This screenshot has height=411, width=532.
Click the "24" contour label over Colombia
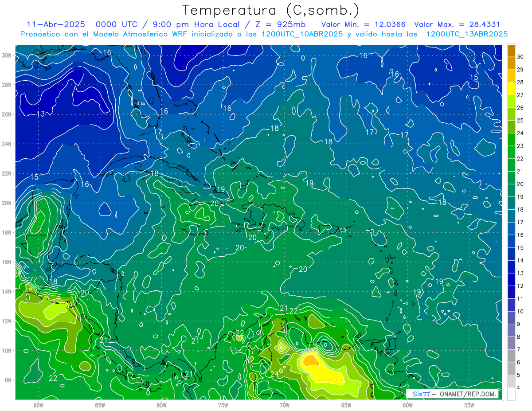[x=274, y=374]
